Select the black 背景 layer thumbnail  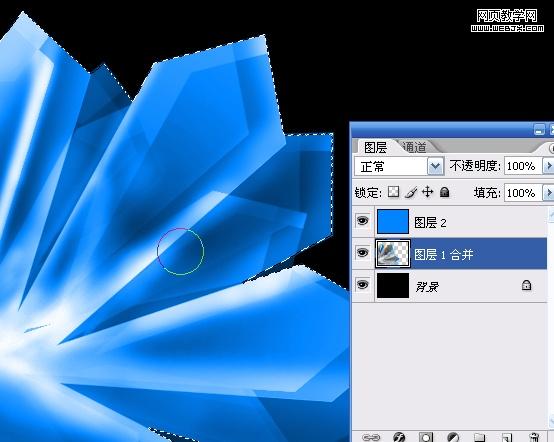coord(393,285)
